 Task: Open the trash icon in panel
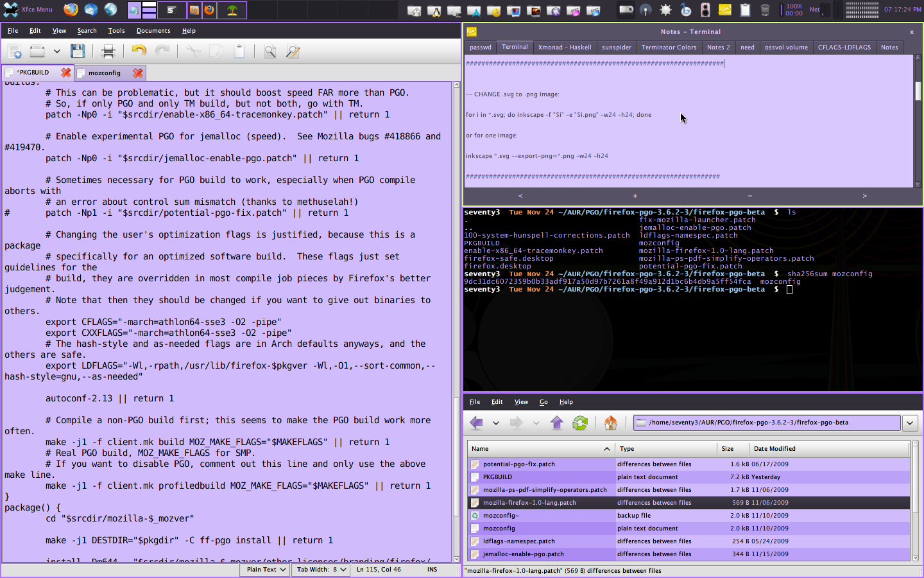pyautogui.click(x=765, y=10)
